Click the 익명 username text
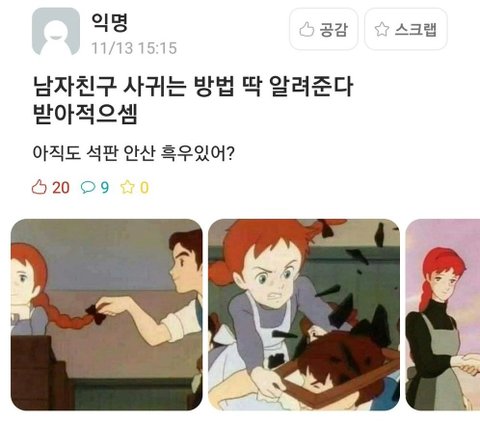Image resolution: width=480 pixels, height=423 pixels. point(110,22)
